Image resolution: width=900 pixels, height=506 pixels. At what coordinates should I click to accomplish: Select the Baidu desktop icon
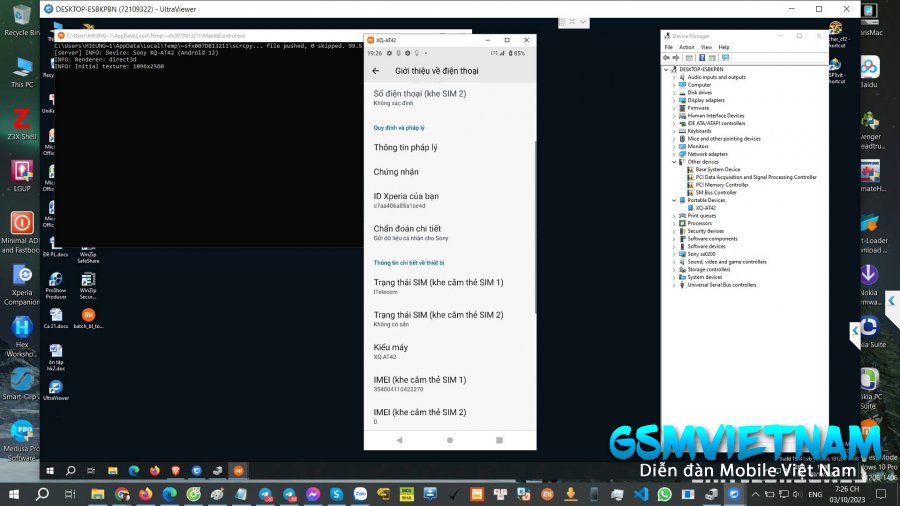point(869,72)
